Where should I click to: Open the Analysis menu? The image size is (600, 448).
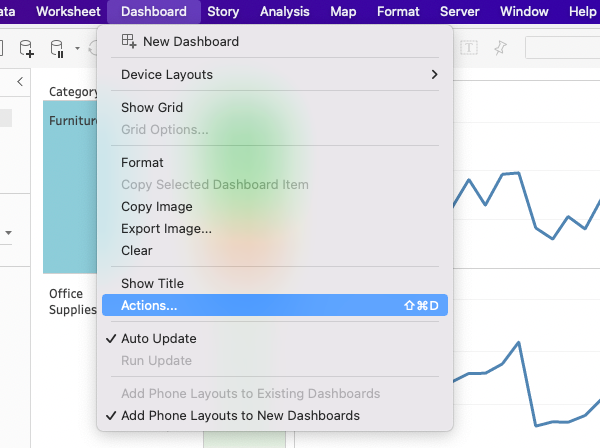284,12
